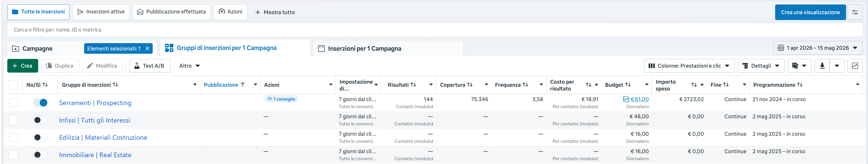Sort the Importo speso column
The image size is (868, 164).
point(694,85)
